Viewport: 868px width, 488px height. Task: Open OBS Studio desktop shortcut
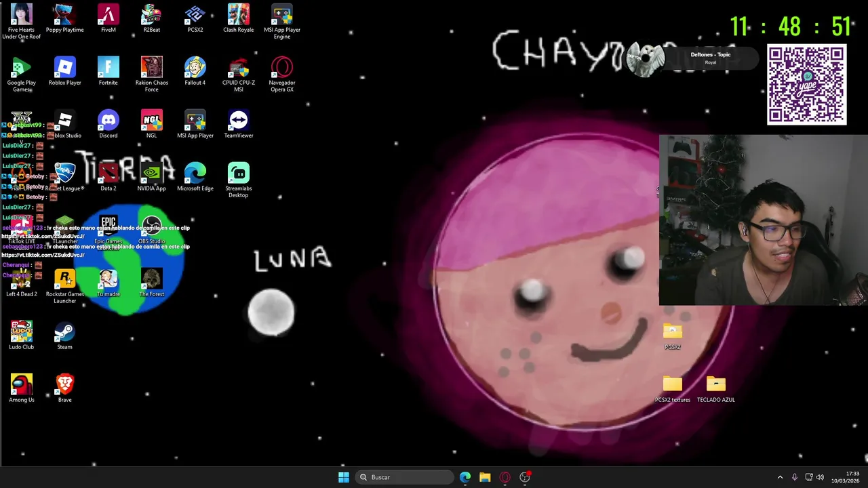click(152, 230)
